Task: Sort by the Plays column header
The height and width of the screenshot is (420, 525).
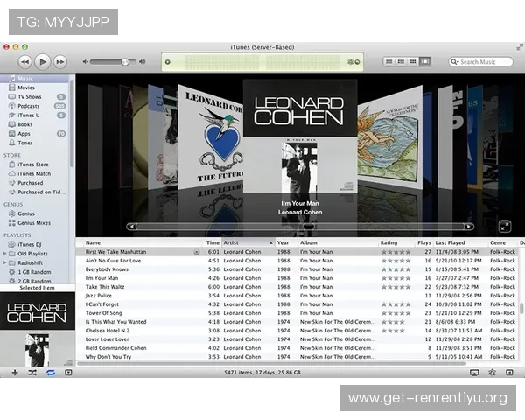Action: pos(424,243)
